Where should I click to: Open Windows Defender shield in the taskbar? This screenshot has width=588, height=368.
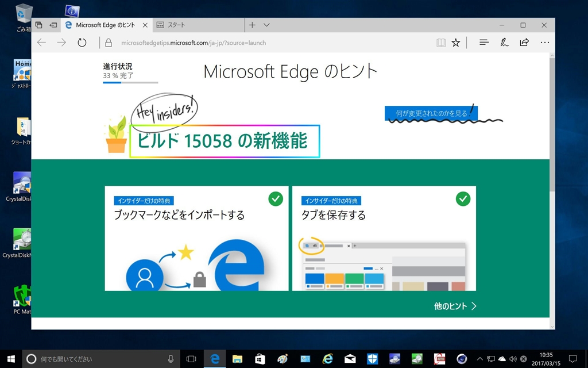[372, 359]
